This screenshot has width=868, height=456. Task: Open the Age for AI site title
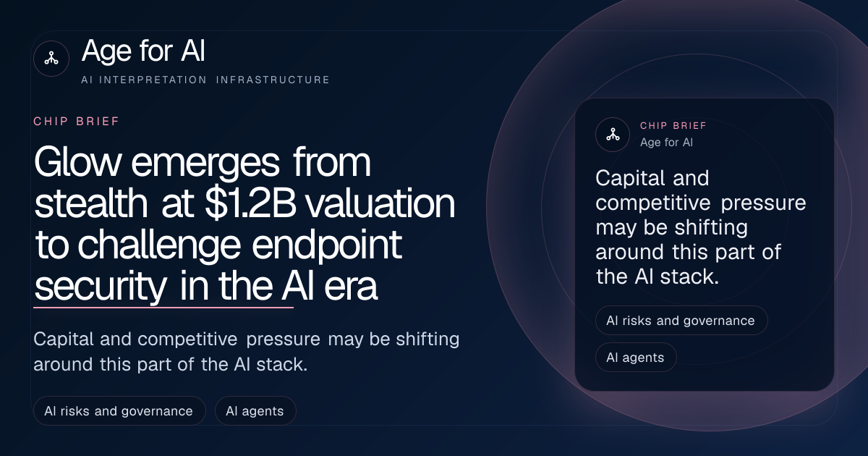click(144, 51)
